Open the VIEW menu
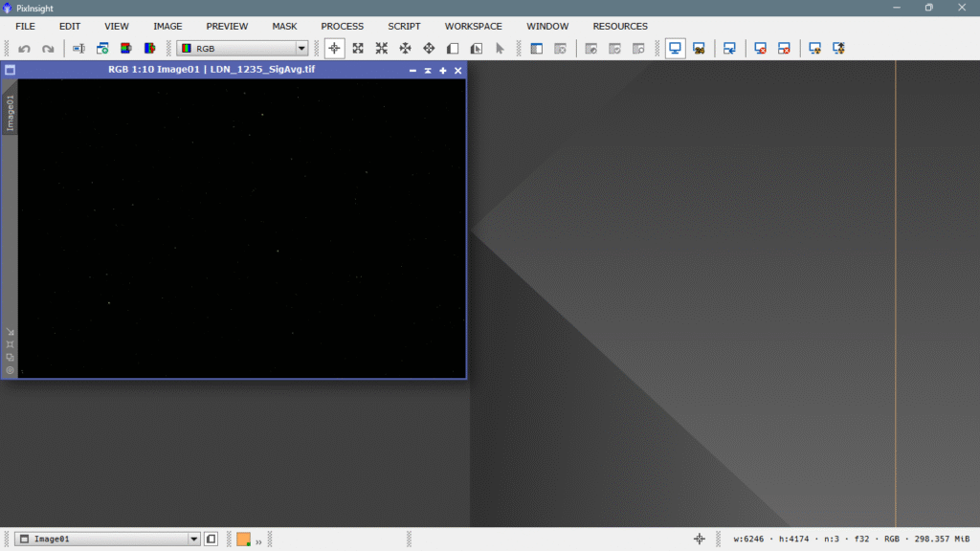The width and height of the screenshot is (980, 551). (116, 26)
